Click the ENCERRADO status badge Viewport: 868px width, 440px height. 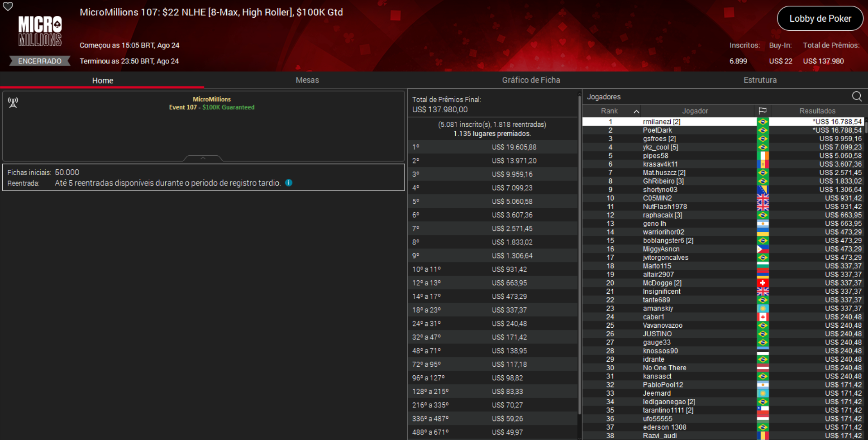click(40, 61)
